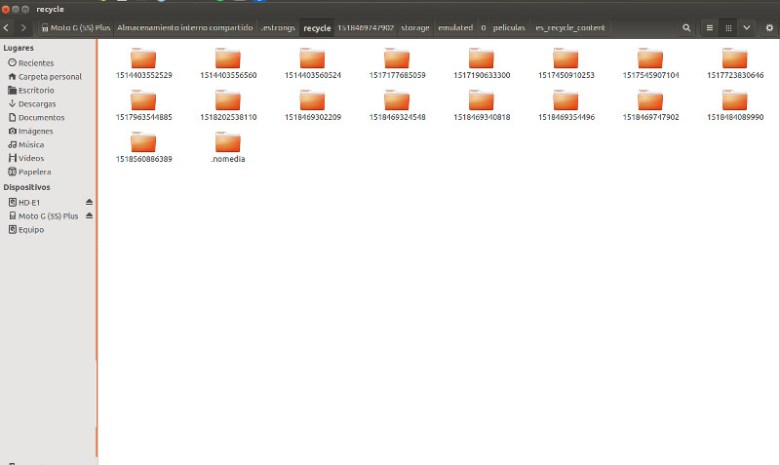The width and height of the screenshot is (780, 465).
Task: Click the search magnifier icon
Action: point(686,28)
